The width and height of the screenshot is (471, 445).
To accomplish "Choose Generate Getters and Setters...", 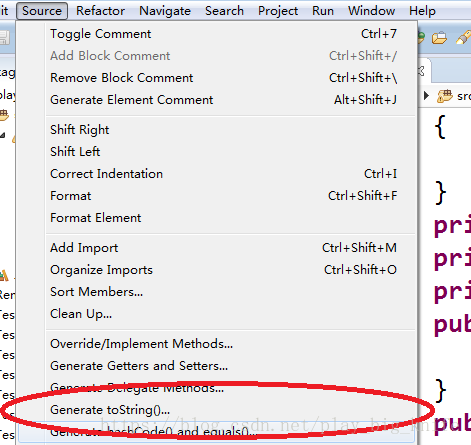I will click(217, 366).
